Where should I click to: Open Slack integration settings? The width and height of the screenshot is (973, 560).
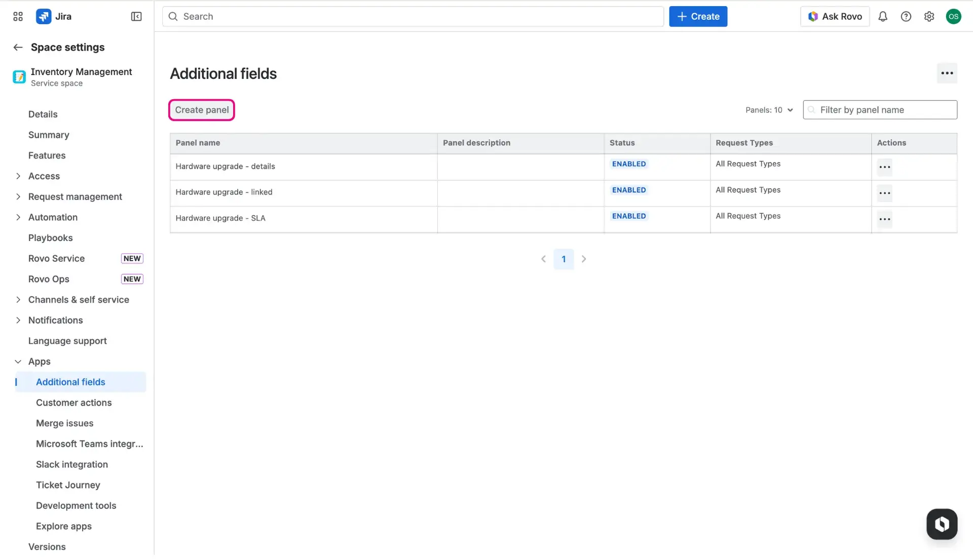tap(72, 464)
